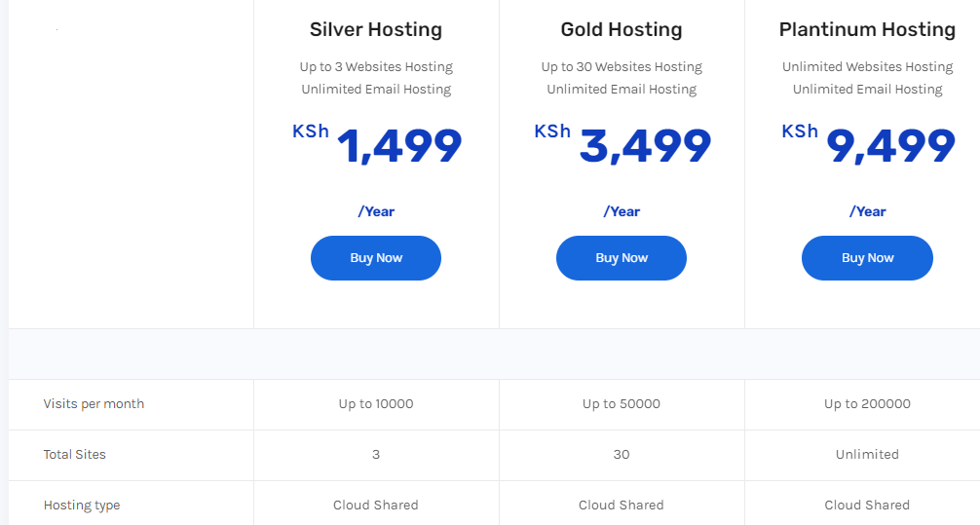
Task: Click Gold plan's Cloud Shared cell
Action: point(622,505)
